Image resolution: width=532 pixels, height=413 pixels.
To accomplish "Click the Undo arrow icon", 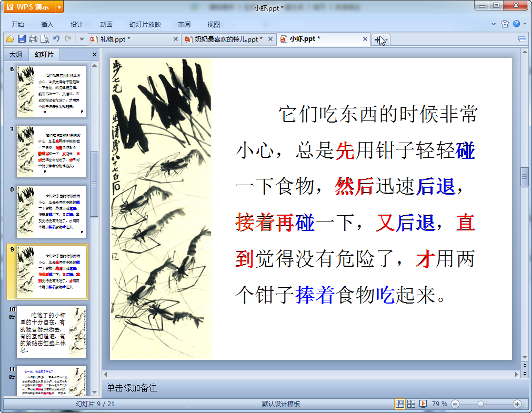I will point(56,39).
